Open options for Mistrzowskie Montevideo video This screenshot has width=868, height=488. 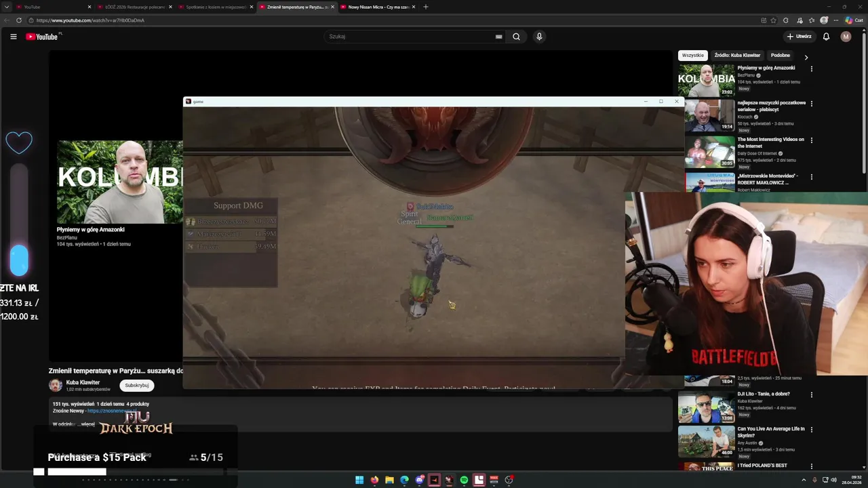point(811,177)
